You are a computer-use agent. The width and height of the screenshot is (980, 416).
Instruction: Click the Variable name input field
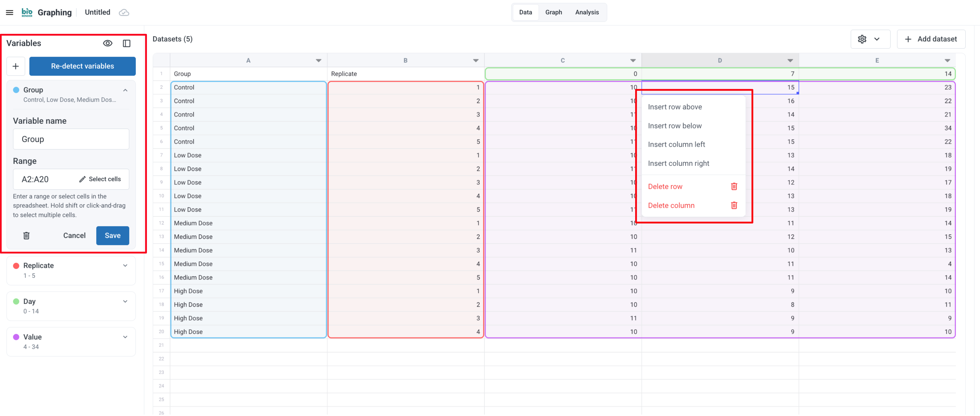click(x=71, y=139)
